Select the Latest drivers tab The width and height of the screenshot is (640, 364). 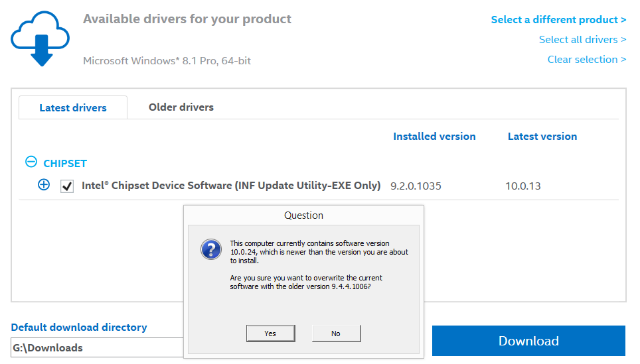(x=73, y=107)
